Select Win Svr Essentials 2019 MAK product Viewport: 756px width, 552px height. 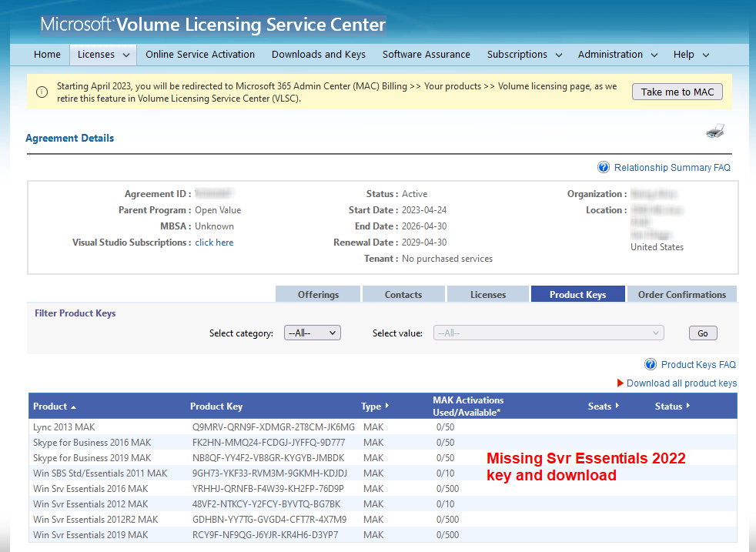click(x=91, y=535)
